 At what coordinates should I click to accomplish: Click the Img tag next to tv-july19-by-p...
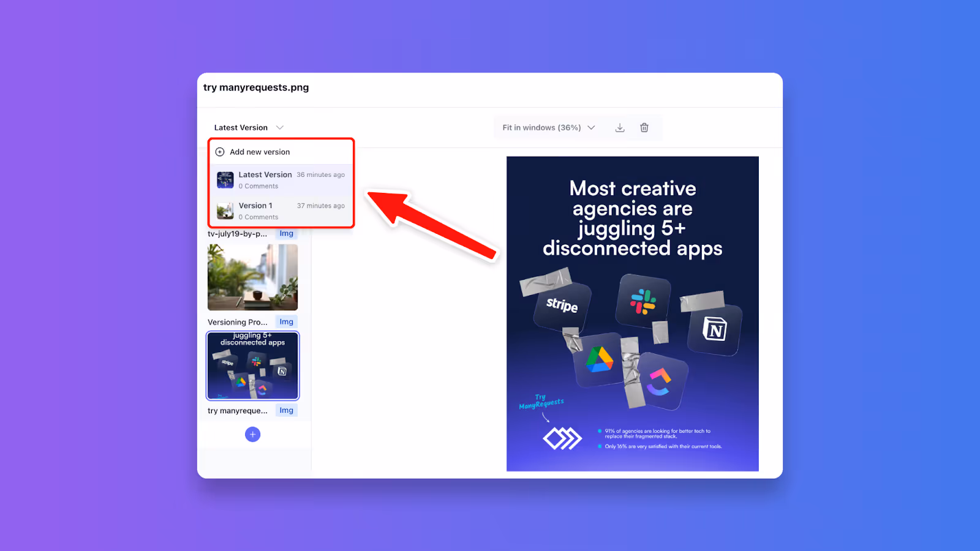pos(286,233)
